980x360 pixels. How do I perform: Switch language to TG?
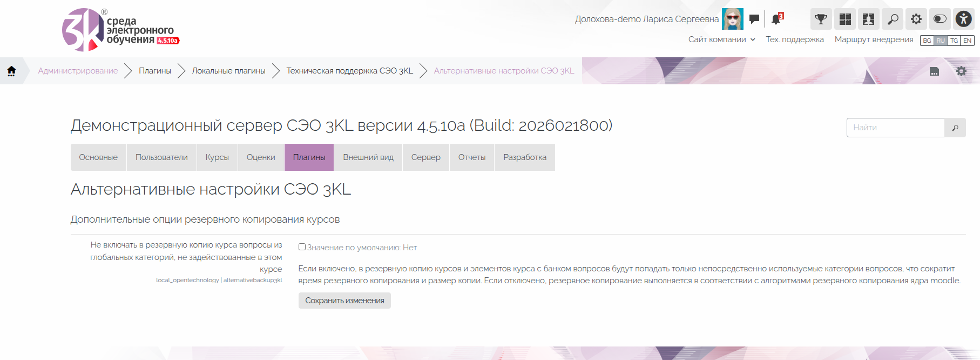954,41
